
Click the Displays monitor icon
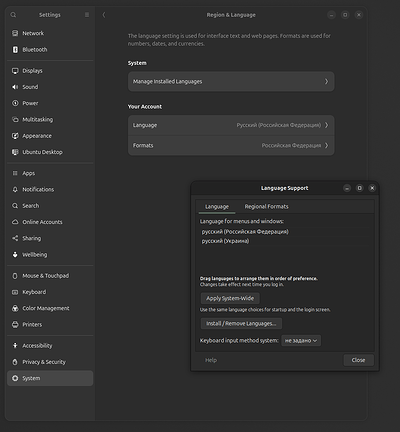tap(15, 71)
